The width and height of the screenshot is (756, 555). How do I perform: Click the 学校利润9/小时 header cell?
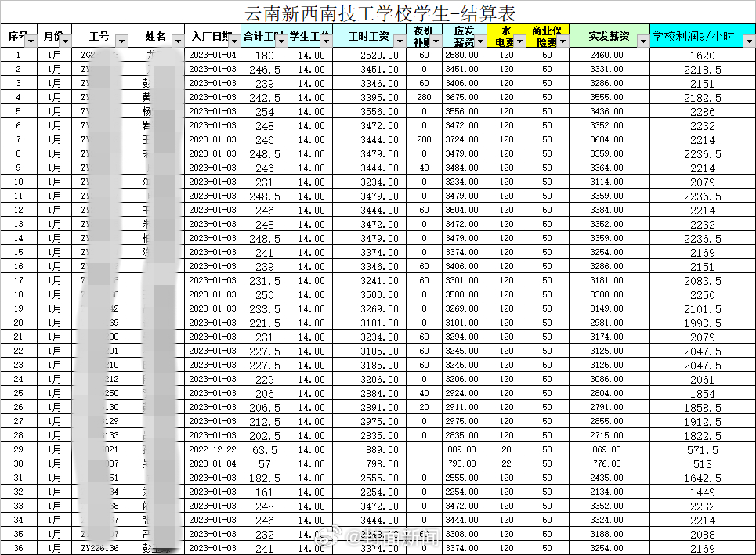[703, 36]
